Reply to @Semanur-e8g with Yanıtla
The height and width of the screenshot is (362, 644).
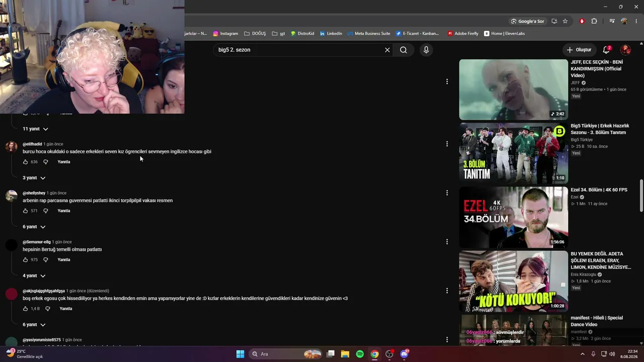click(64, 260)
